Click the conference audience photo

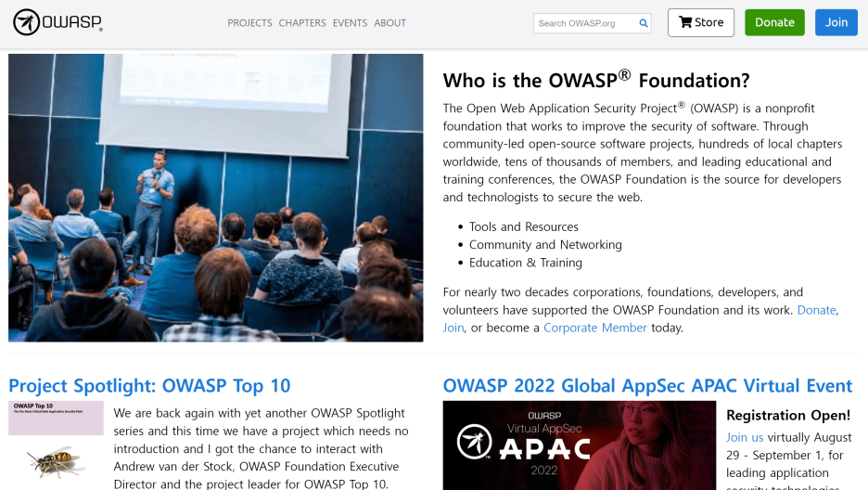216,198
